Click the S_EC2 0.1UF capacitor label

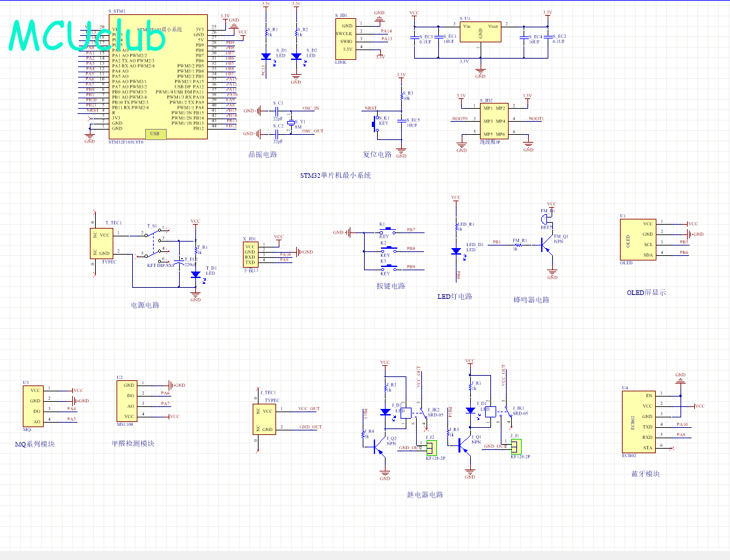click(x=559, y=38)
